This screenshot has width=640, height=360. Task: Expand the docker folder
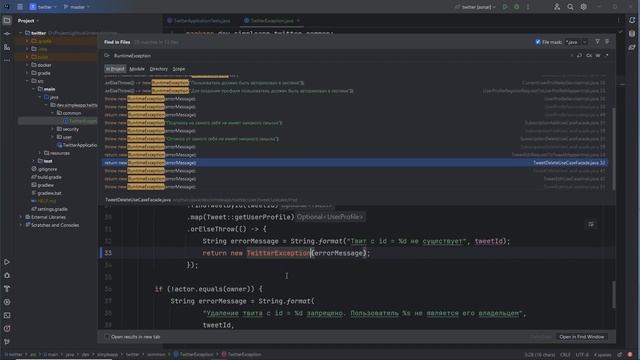(x=27, y=65)
